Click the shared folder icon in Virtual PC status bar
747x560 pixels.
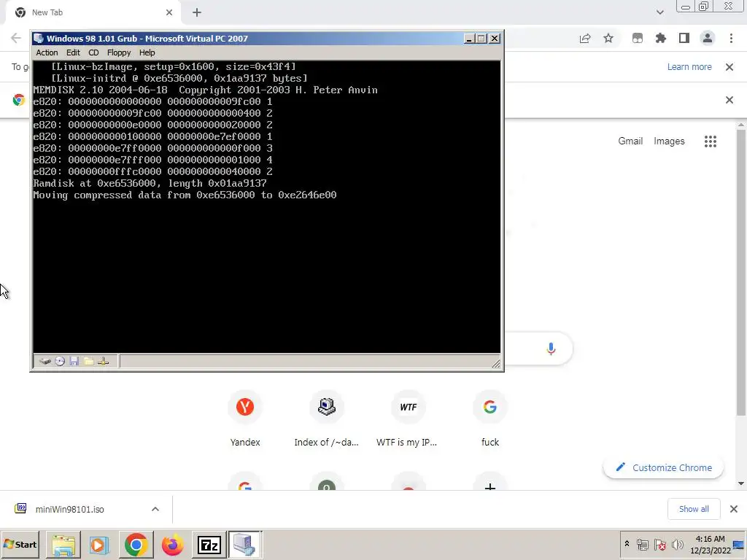88,362
